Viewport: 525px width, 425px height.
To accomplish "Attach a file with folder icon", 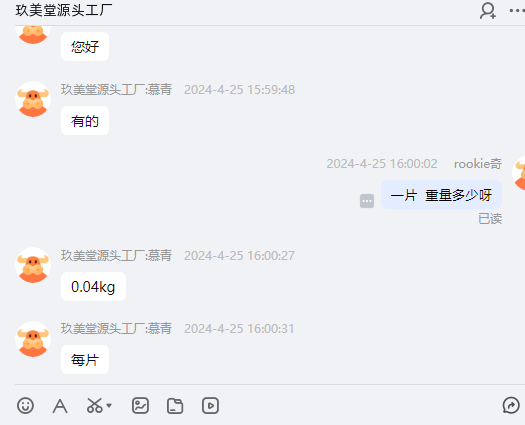I will (x=175, y=406).
